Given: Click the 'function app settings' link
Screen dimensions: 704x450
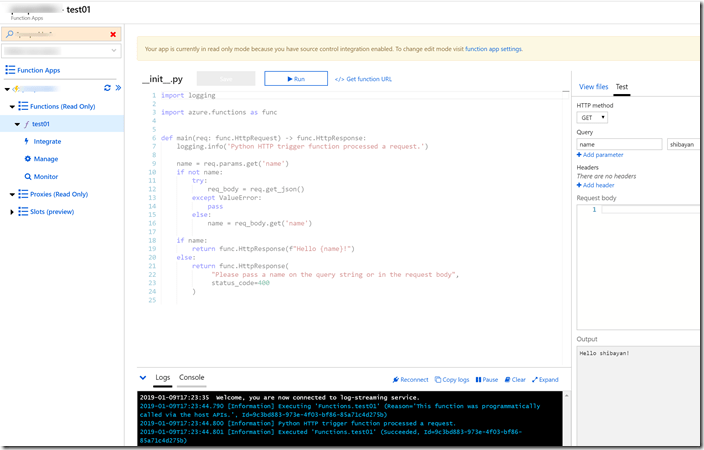Looking at the screenshot, I should 494,48.
